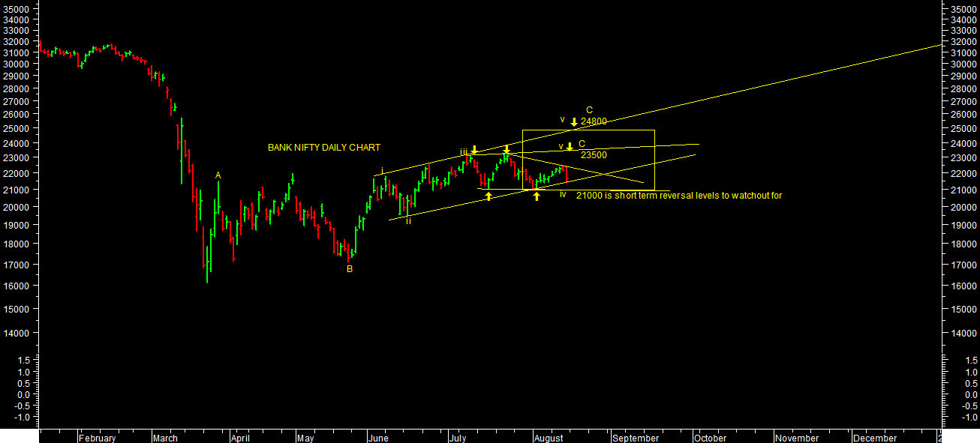The width and height of the screenshot is (980, 443).
Task: Click the wave A label near the April peak
Action: pyautogui.click(x=218, y=175)
